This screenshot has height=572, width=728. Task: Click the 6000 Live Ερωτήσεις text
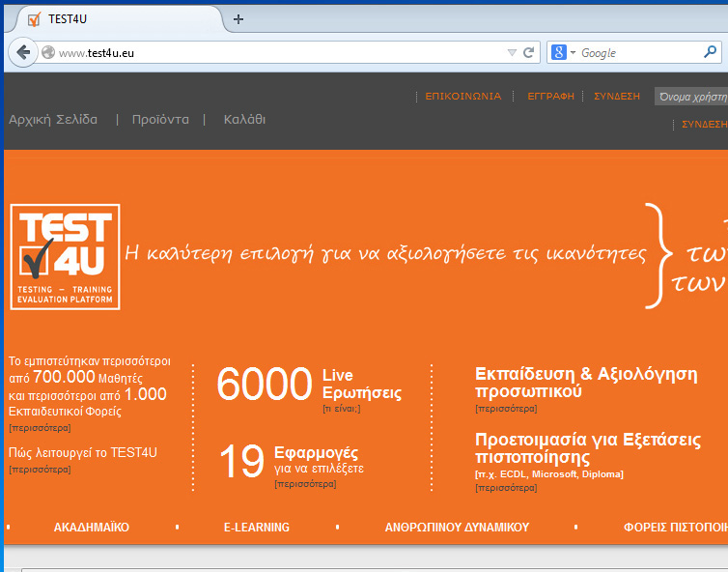(309, 384)
